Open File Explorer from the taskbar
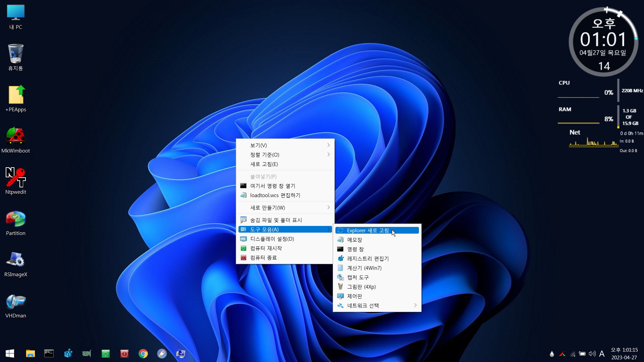 tap(30, 354)
